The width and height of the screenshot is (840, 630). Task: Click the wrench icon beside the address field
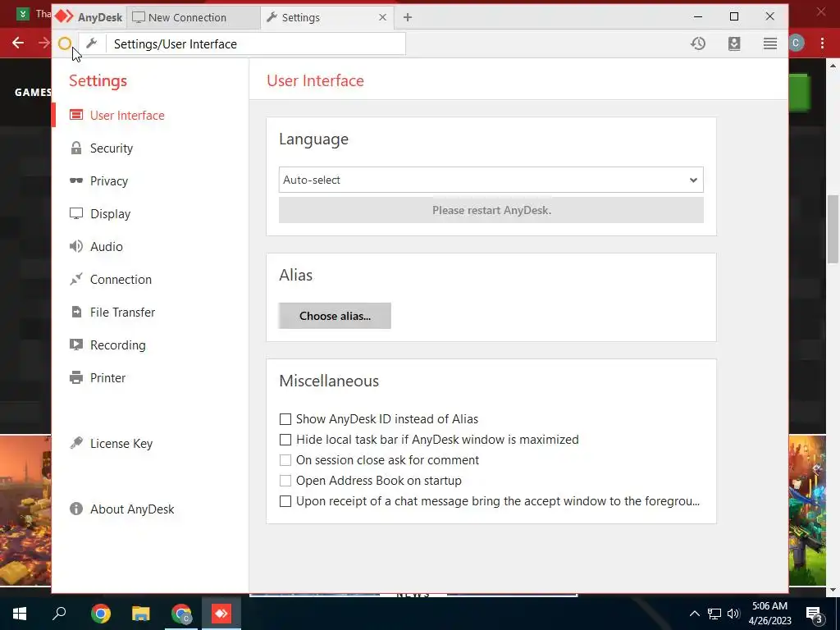[x=92, y=43]
